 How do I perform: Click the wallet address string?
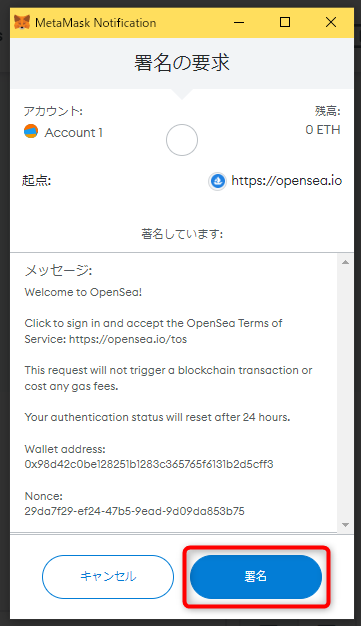coord(149,464)
